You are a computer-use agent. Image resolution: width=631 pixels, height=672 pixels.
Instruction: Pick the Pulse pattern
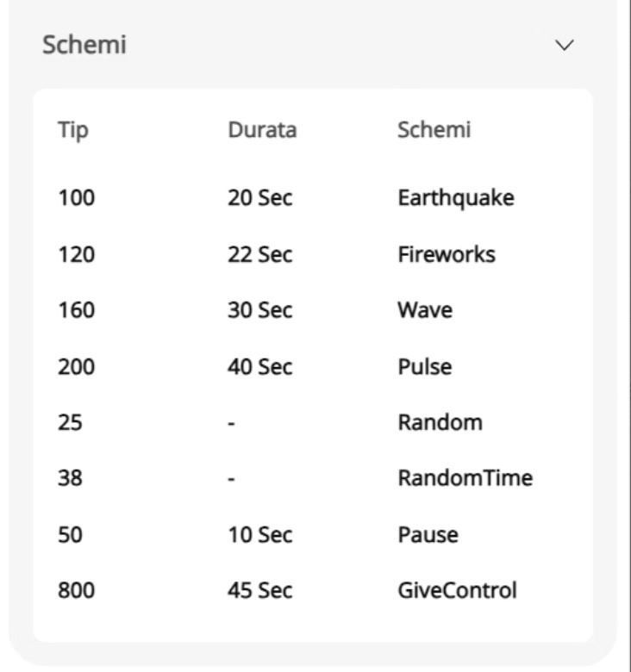(x=425, y=366)
